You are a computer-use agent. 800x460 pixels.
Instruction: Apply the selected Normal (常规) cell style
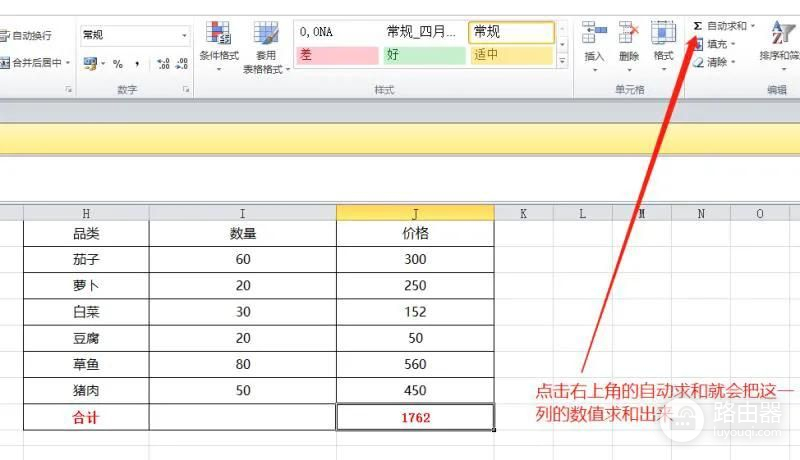(511, 32)
